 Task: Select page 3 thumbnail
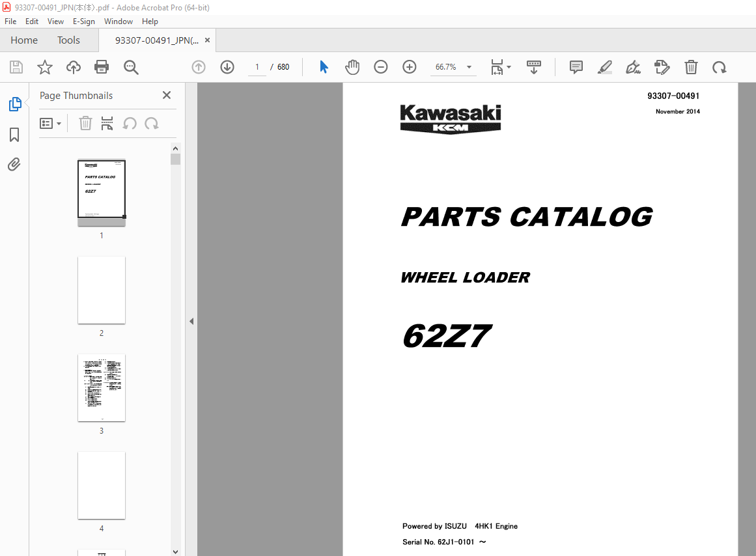(102, 388)
